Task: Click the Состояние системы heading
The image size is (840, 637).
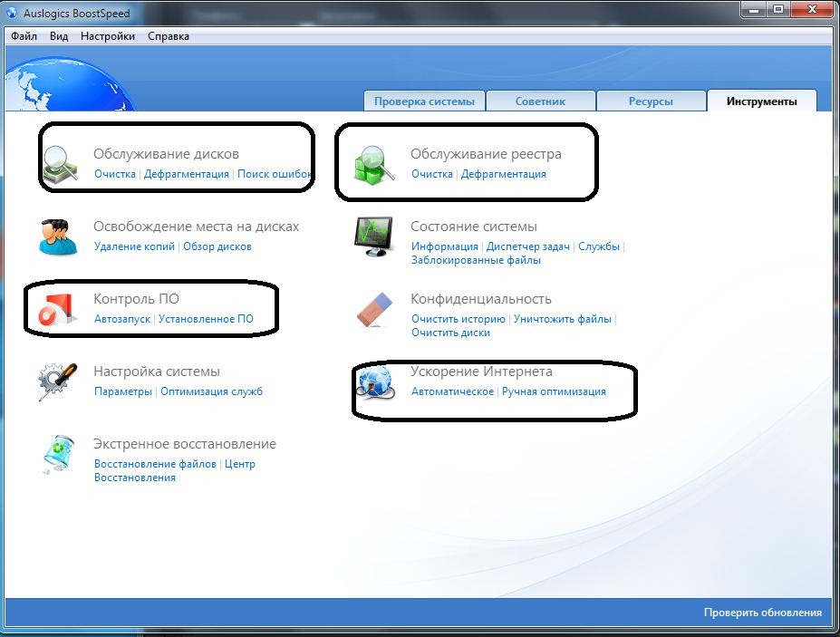Action: (474, 227)
